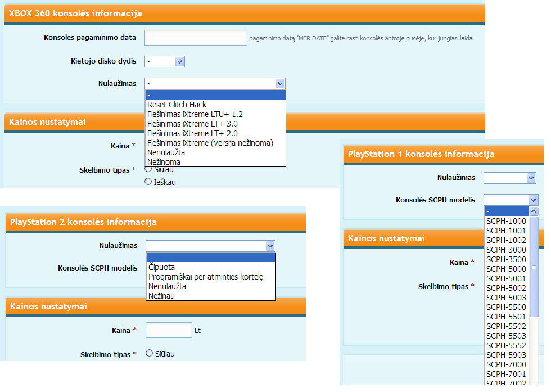Select Čipuota option
The height and width of the screenshot is (392, 551).
(x=211, y=267)
